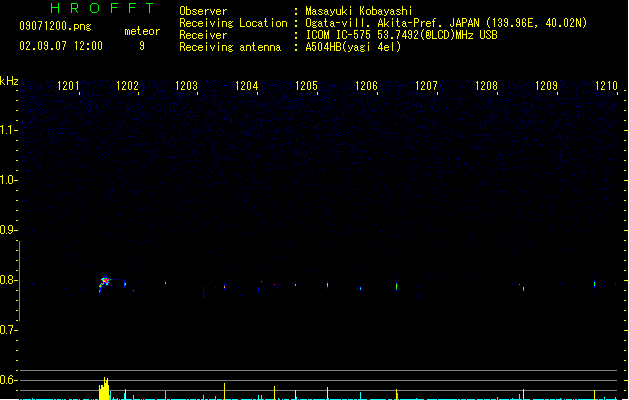Click the kHz axis unit label
This screenshot has height=400, width=629.
tap(9, 81)
